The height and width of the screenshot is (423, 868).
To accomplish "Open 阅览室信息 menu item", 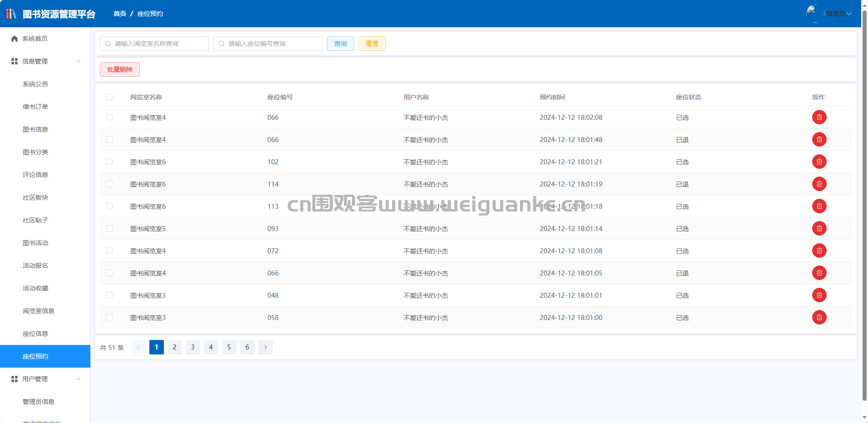I will [45, 311].
